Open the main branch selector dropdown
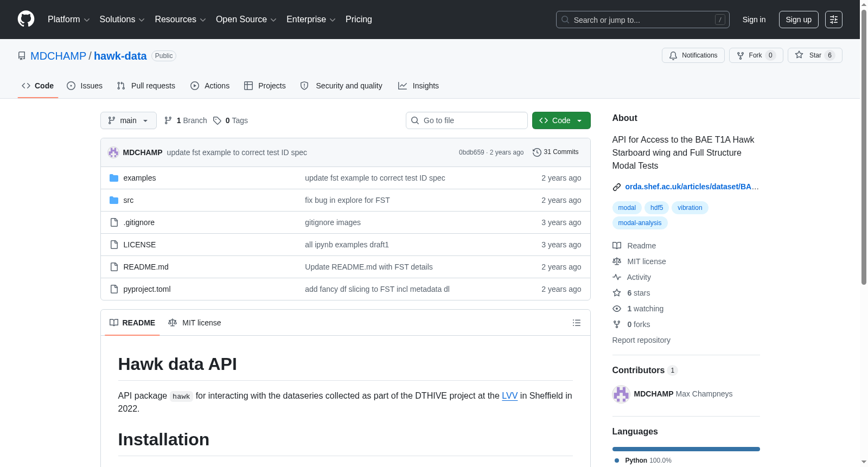This screenshot has height=467, width=868. (129, 120)
